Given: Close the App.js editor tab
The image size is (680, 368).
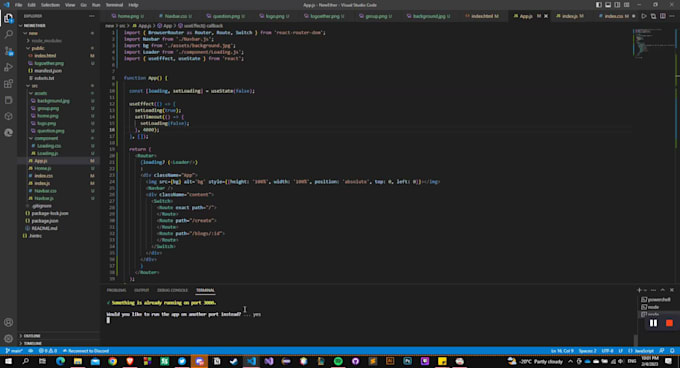Looking at the screenshot, I should point(546,16).
